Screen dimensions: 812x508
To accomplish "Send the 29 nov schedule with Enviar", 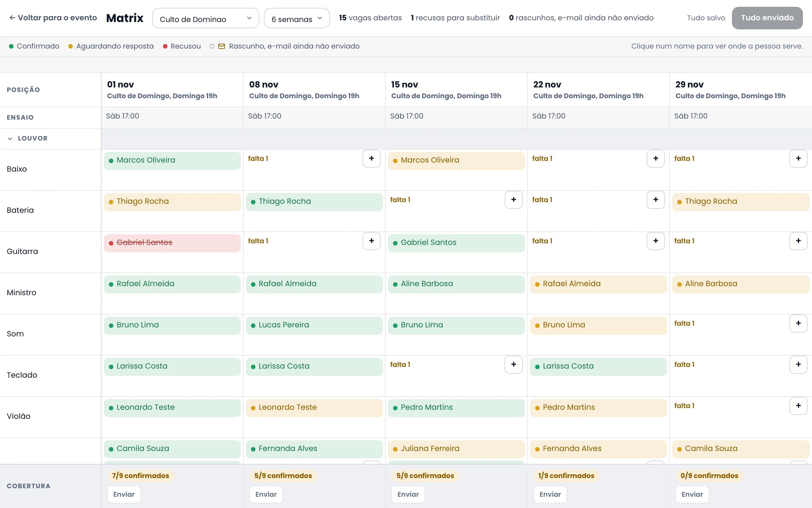I will tap(692, 494).
